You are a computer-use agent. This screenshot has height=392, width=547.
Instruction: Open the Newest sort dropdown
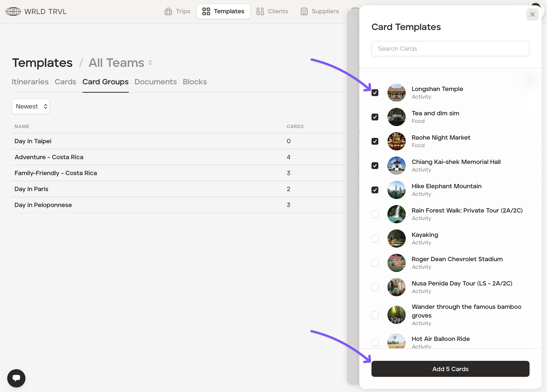pos(31,106)
